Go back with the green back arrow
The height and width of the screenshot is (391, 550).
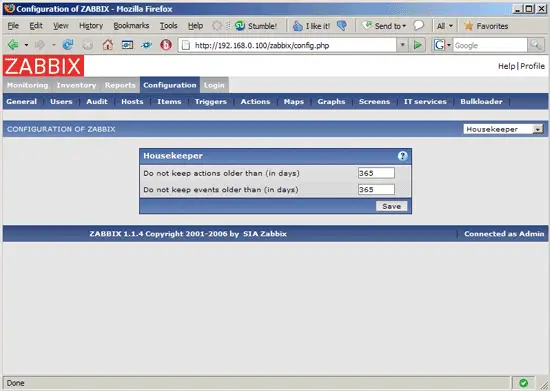click(13, 45)
